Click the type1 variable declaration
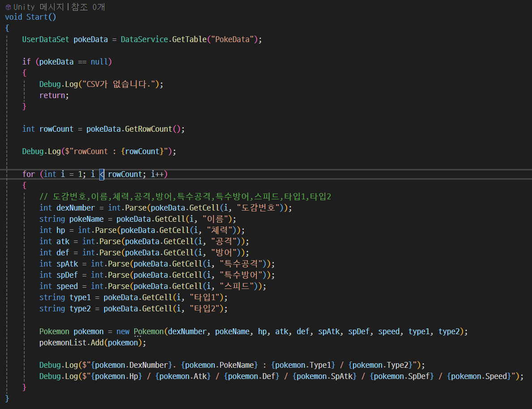Image resolution: width=532 pixels, height=409 pixels. pos(80,297)
